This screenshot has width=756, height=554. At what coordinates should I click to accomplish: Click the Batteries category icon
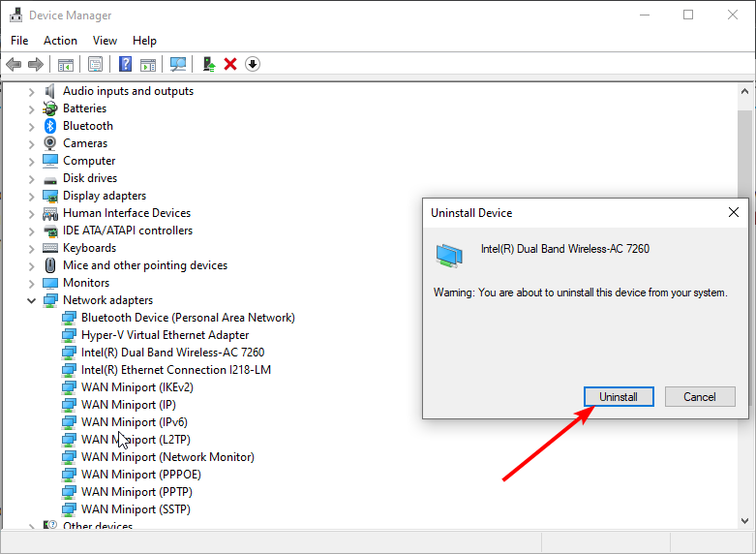coord(50,108)
